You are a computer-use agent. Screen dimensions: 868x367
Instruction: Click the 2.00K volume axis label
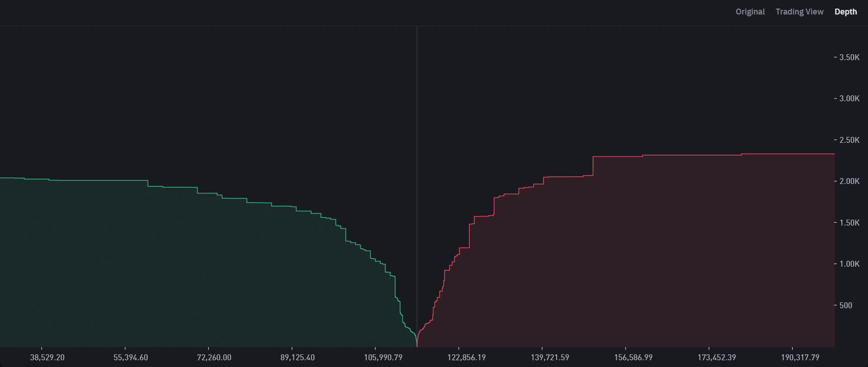click(849, 181)
